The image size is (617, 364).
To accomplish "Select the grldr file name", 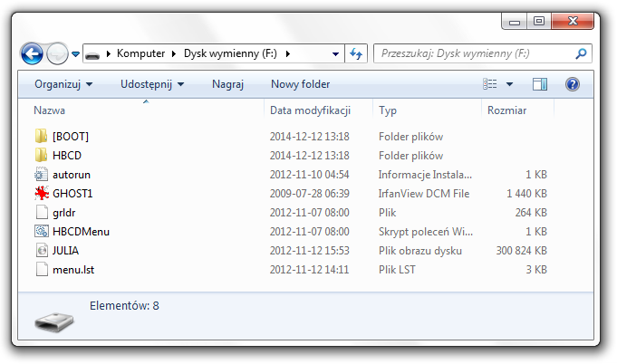I will coord(63,213).
